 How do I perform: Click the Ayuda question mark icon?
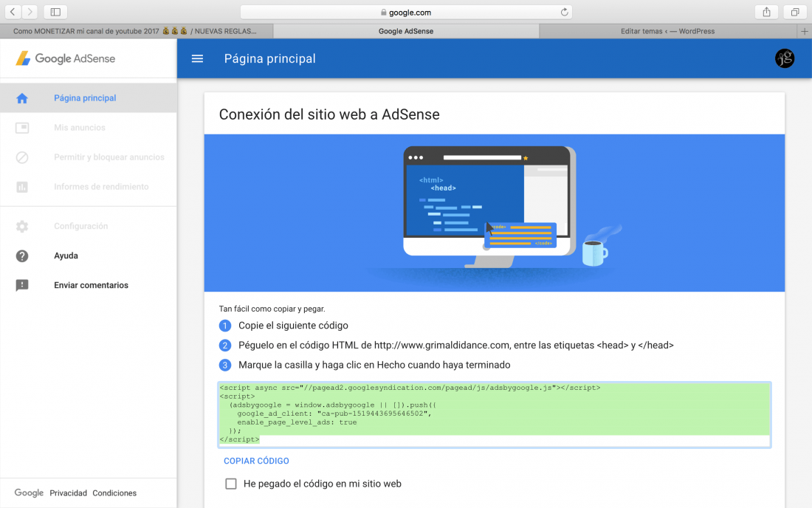[x=21, y=255]
